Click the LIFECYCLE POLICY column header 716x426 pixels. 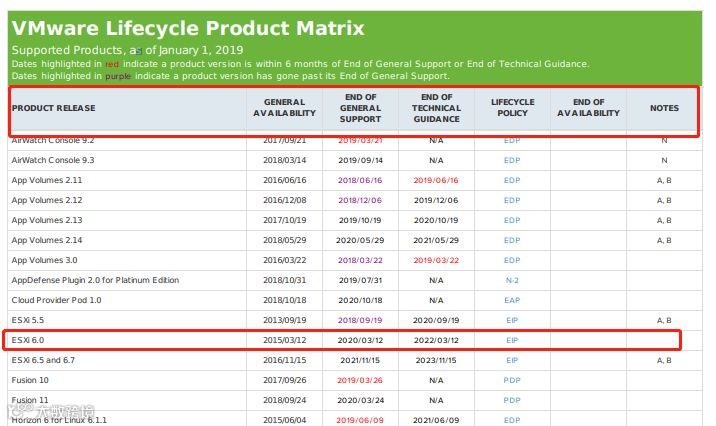(x=512, y=108)
